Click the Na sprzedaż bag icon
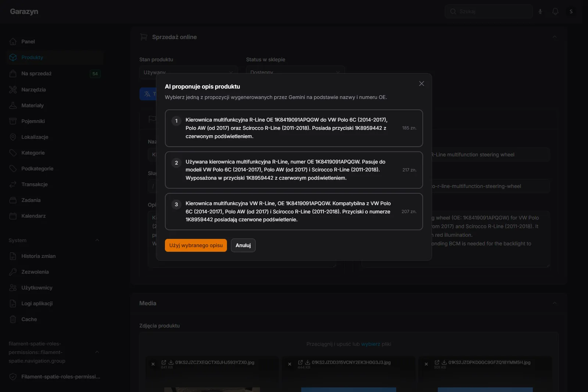Screen dimensions: 588x392 (13, 74)
